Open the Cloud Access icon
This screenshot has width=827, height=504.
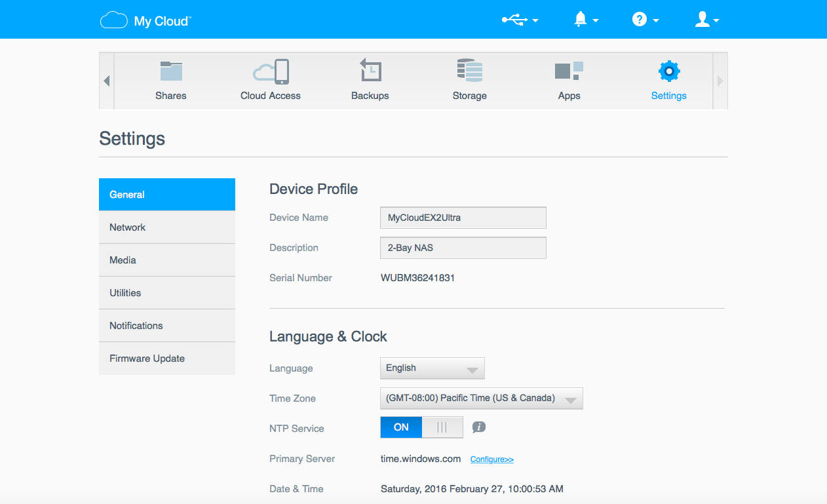[x=271, y=71]
